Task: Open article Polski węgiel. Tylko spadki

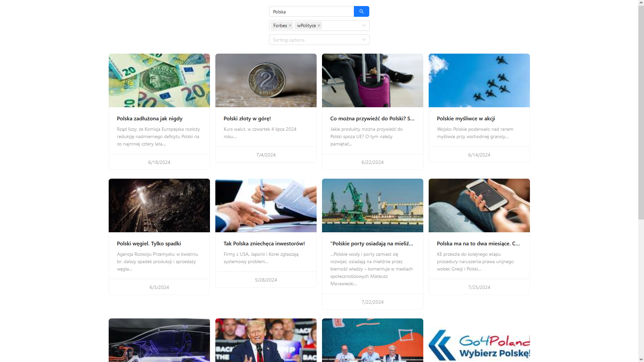Action: [x=149, y=243]
